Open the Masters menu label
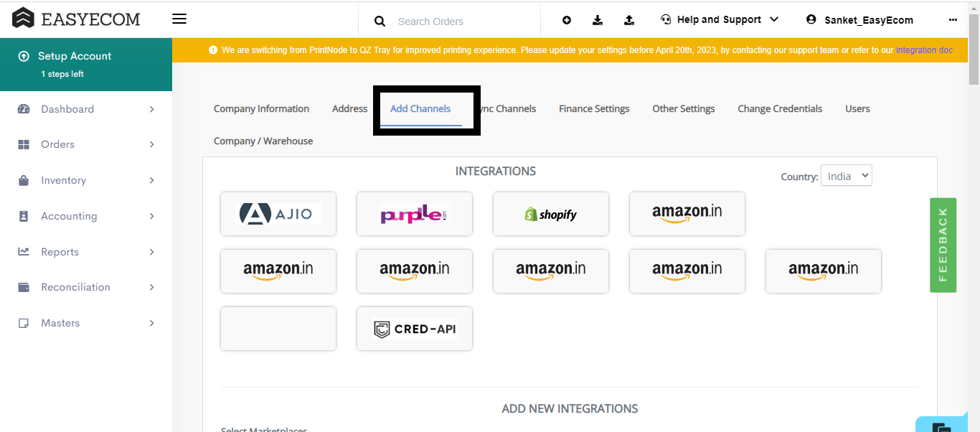The image size is (980, 432). pos(60,323)
